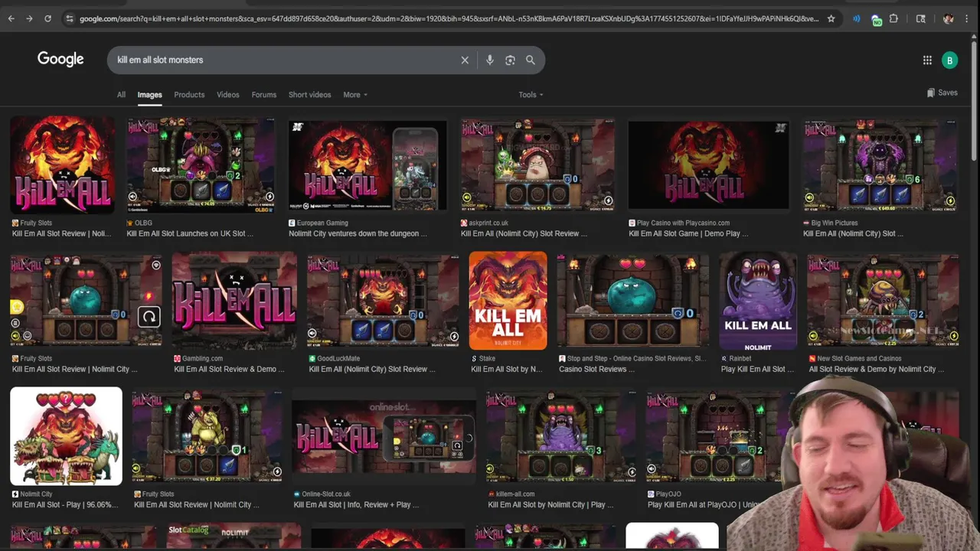
Task: Click the address bar URL
Action: pyautogui.click(x=449, y=18)
